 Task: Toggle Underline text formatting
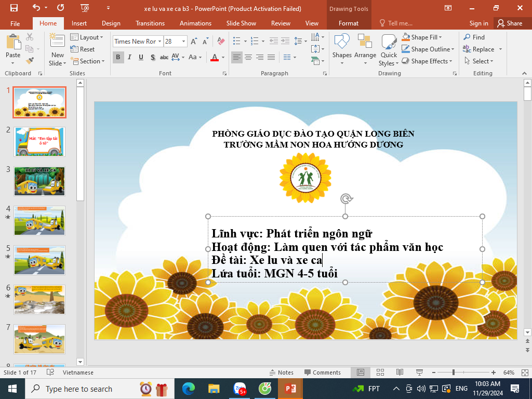[x=141, y=57]
